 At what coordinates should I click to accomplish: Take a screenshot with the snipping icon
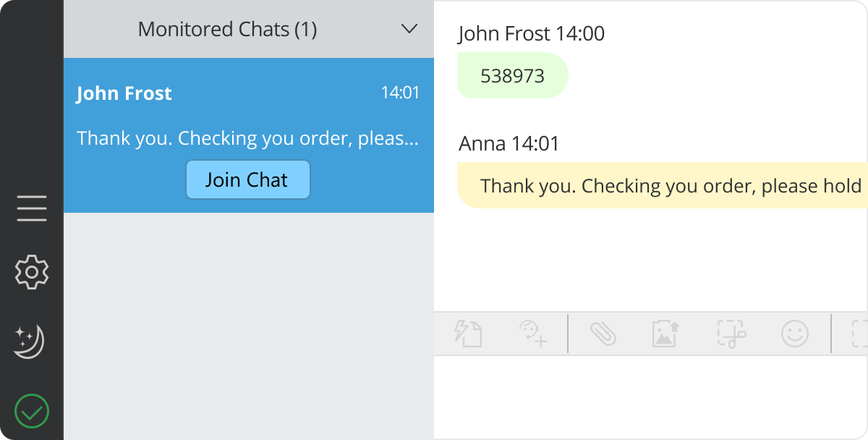click(x=731, y=334)
